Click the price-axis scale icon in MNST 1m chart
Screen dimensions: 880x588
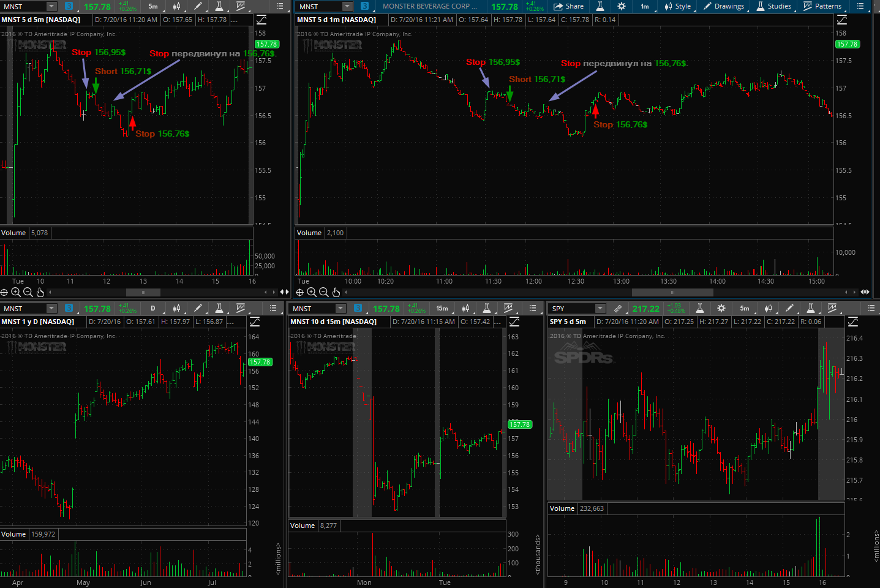(x=841, y=20)
